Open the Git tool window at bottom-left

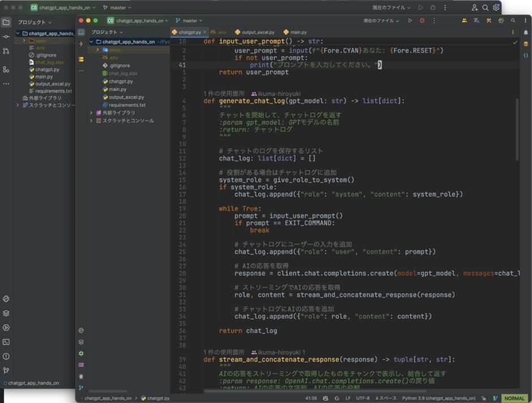point(81,388)
